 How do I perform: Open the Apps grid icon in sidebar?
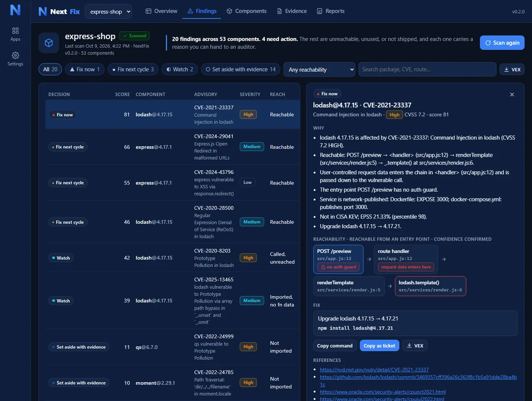[15, 34]
